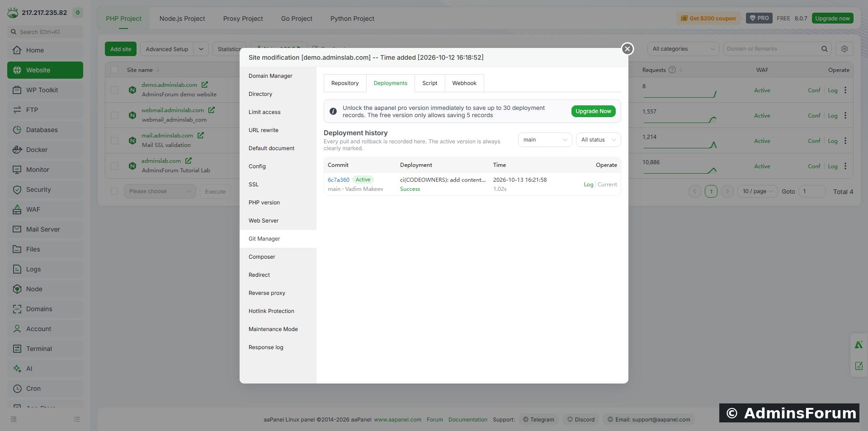The image size is (868, 431).
Task: View Log for deployment 6c7a360
Action: pos(588,185)
